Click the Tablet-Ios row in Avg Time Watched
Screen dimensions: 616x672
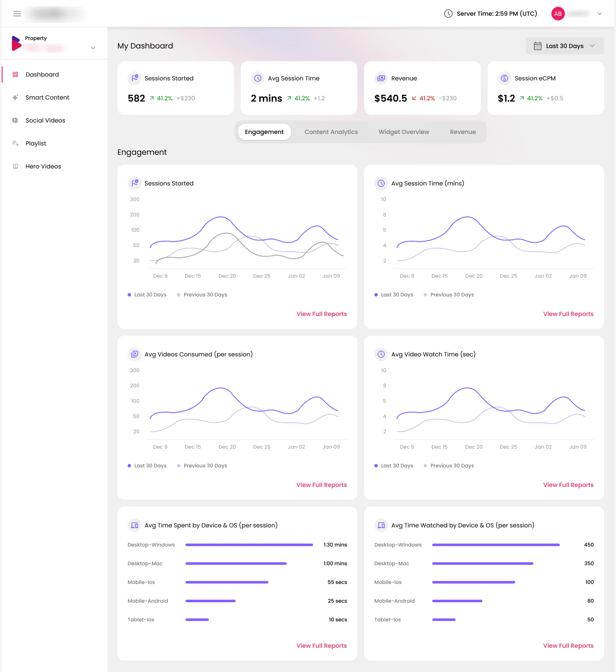tap(484, 620)
